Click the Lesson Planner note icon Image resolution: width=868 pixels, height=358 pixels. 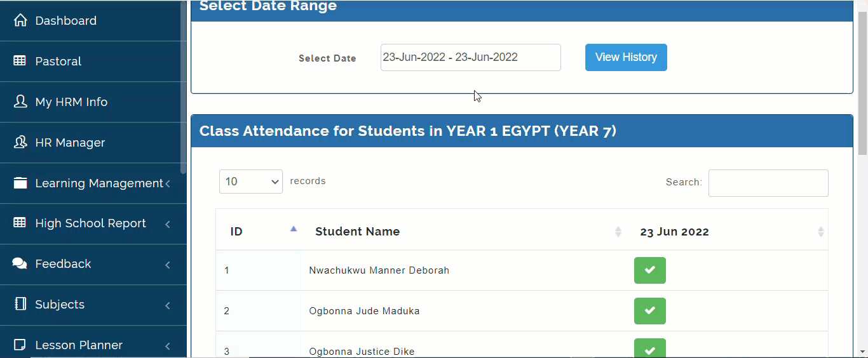(x=20, y=345)
